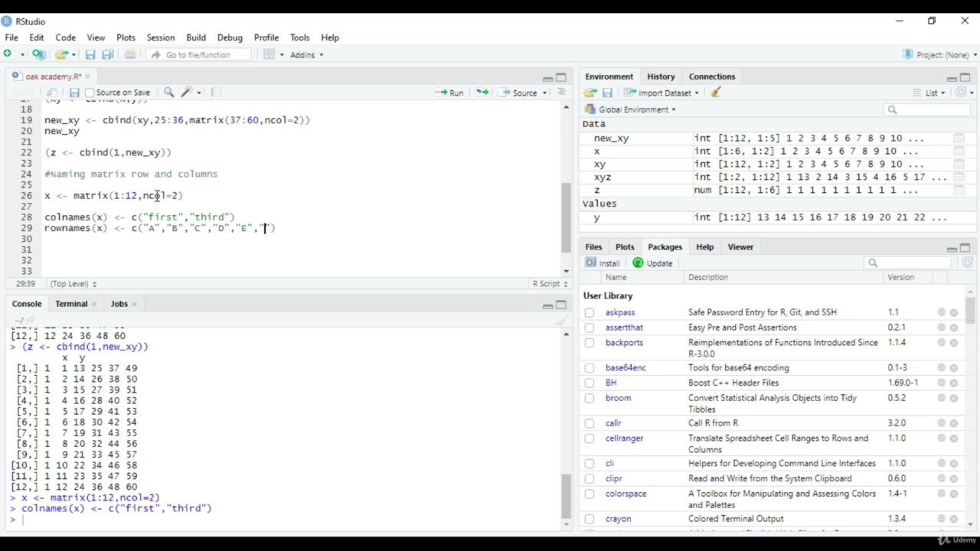Click the Environment search field
This screenshot has height=551, width=980.
point(926,109)
